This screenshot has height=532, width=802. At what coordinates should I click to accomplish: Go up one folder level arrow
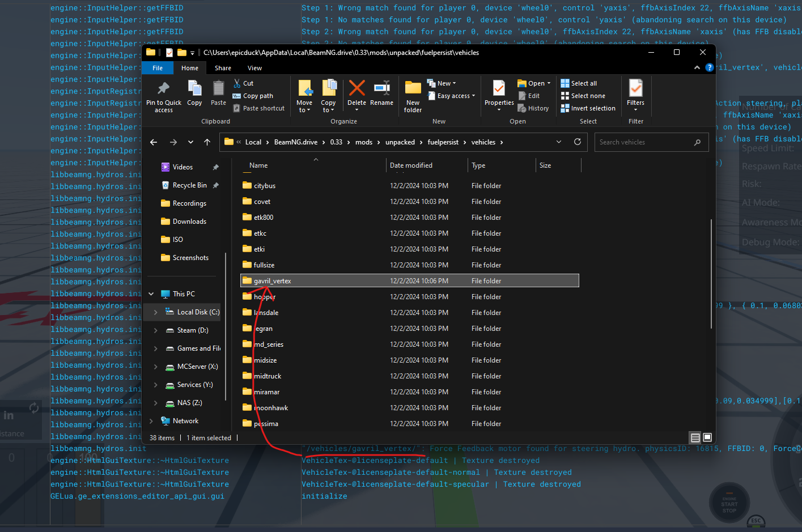pyautogui.click(x=207, y=142)
